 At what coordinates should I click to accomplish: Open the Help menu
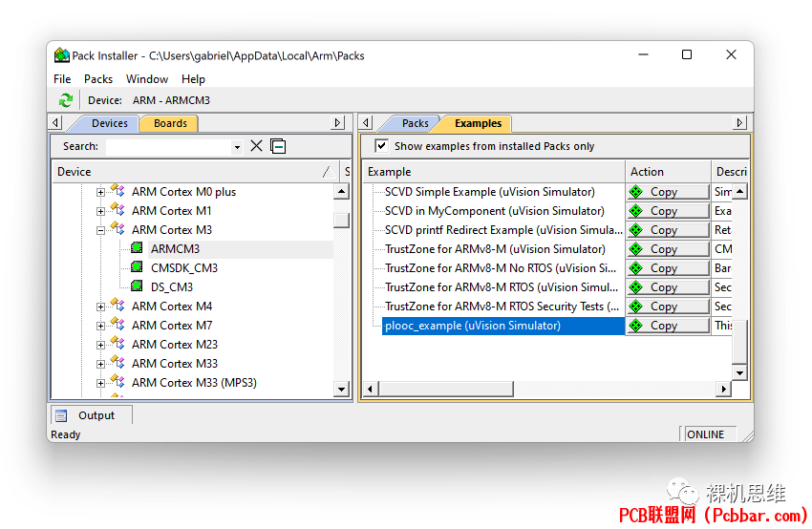(193, 79)
